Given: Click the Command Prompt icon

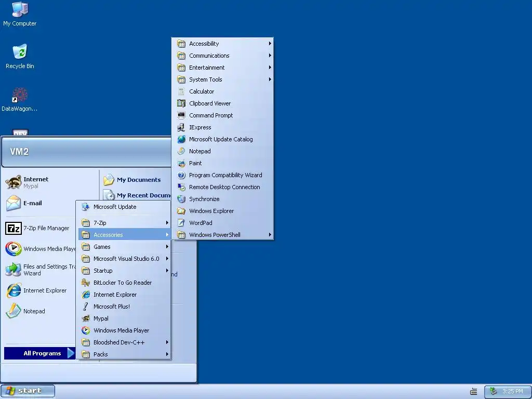Looking at the screenshot, I should 181,115.
